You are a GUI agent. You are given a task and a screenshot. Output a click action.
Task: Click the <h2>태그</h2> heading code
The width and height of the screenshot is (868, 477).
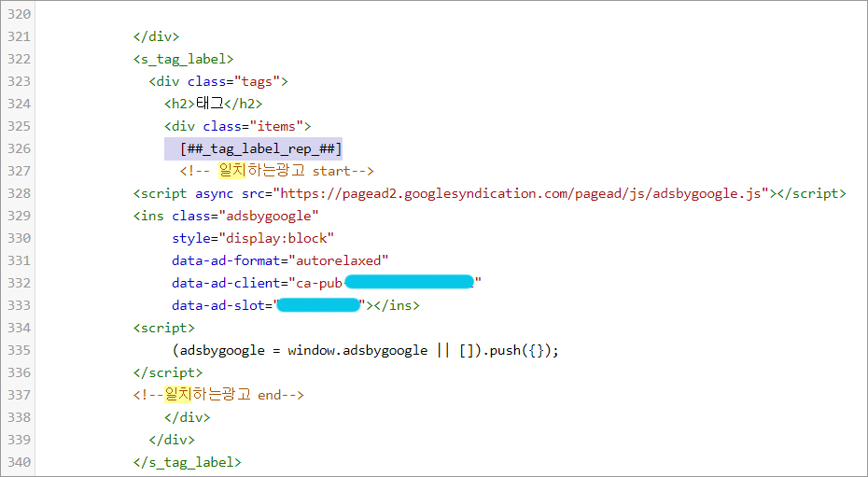pos(213,104)
